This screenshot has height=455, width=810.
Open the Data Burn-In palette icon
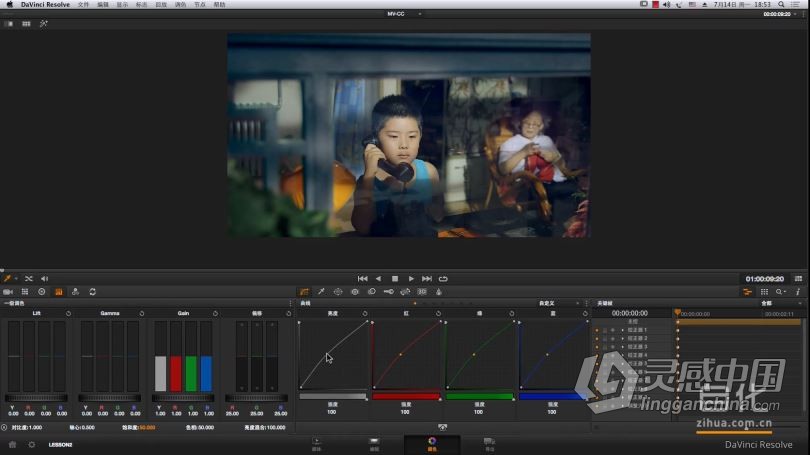[x=439, y=292]
